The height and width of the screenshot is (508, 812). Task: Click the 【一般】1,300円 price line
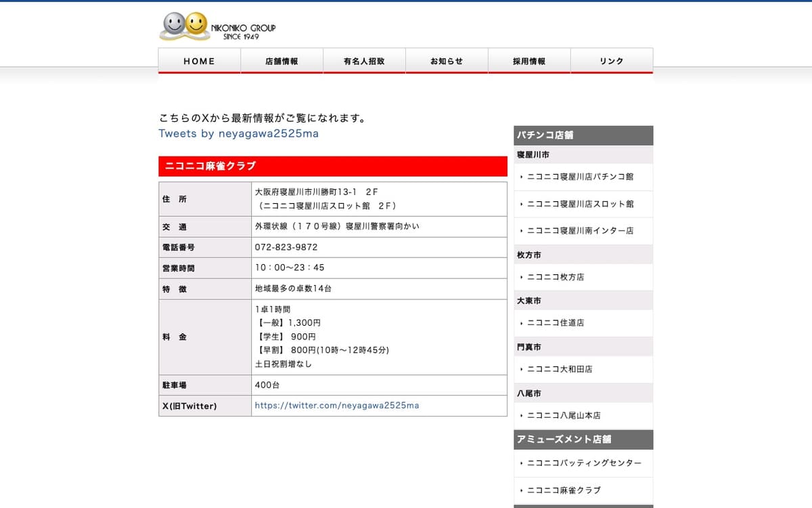click(x=288, y=323)
